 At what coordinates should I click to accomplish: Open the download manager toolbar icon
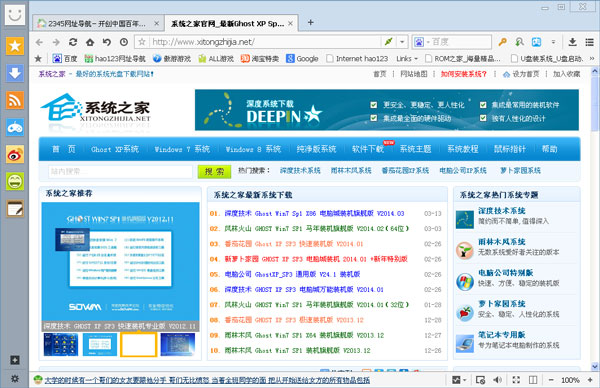[x=572, y=42]
